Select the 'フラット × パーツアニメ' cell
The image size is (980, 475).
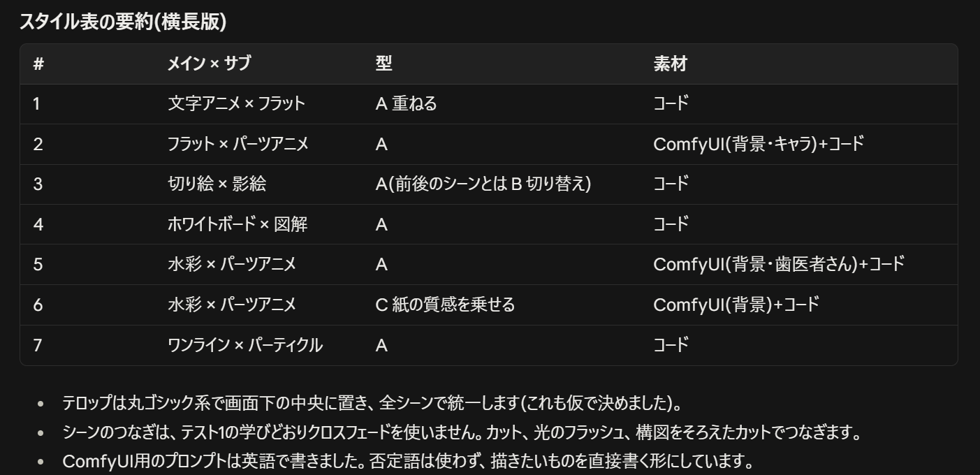238,145
